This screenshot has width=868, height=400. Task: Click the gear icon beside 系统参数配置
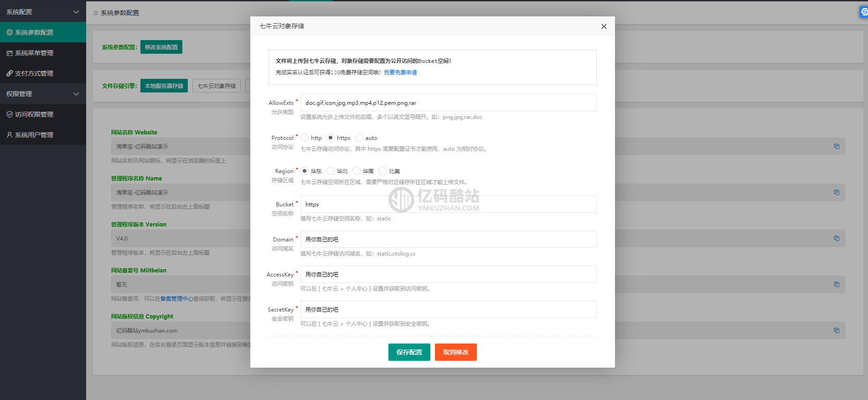[x=10, y=32]
